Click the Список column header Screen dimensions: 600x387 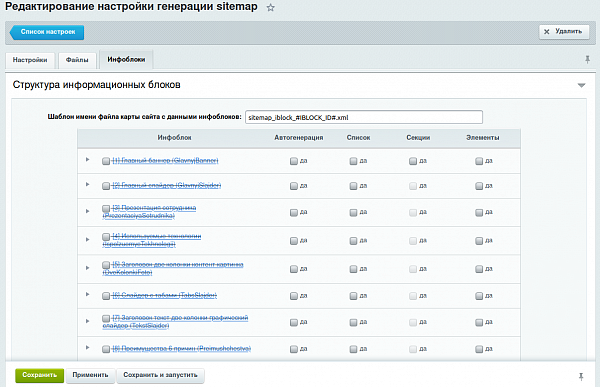(358, 138)
